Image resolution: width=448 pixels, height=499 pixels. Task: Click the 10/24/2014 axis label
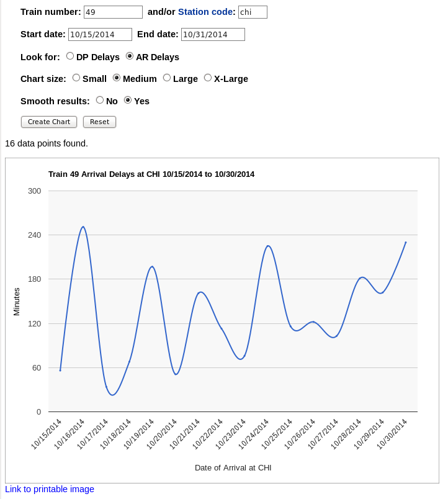(x=254, y=434)
